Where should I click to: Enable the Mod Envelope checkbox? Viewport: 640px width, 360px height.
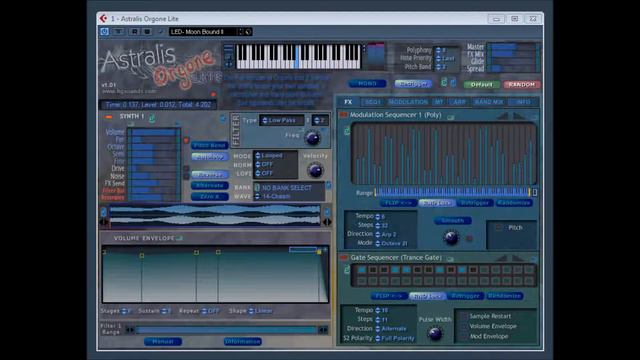pyautogui.click(x=464, y=336)
